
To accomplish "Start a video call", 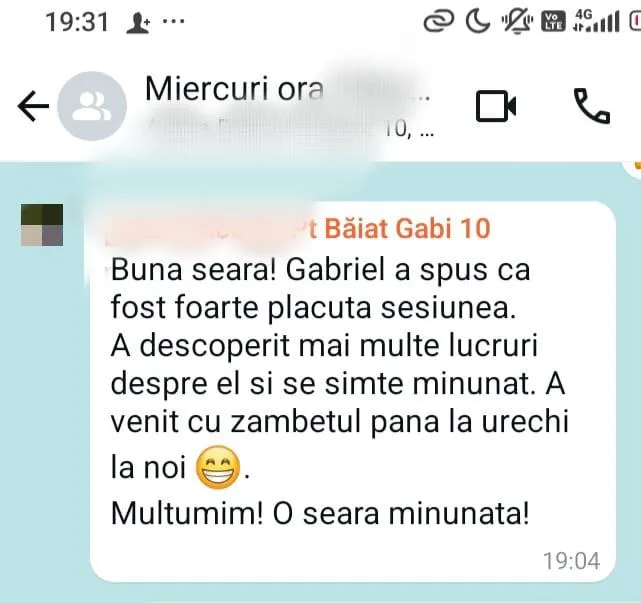I will pyautogui.click(x=495, y=106).
